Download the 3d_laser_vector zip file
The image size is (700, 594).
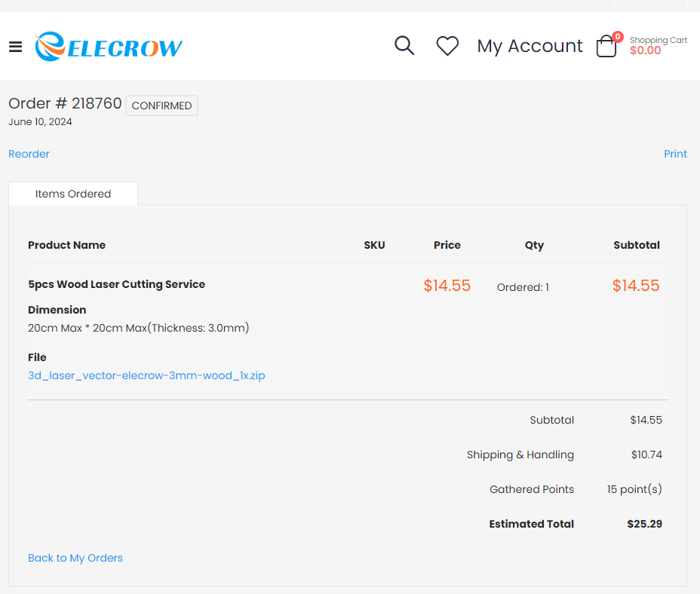coord(146,375)
